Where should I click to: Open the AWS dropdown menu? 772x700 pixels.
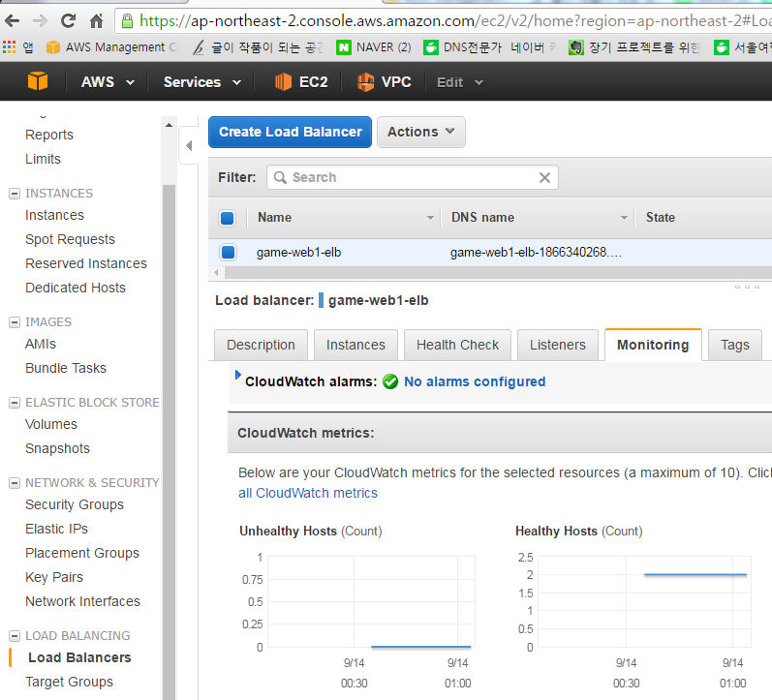click(x=108, y=81)
